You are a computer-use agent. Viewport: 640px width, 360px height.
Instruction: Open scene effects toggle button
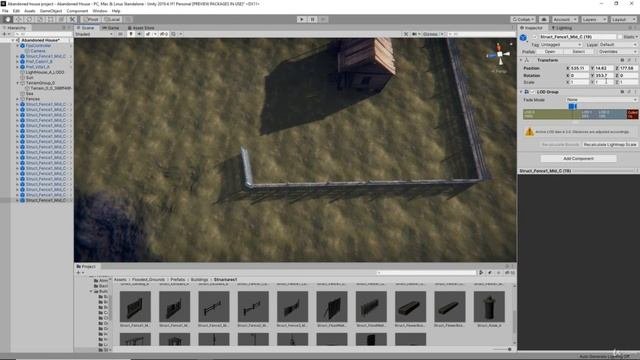(x=148, y=34)
